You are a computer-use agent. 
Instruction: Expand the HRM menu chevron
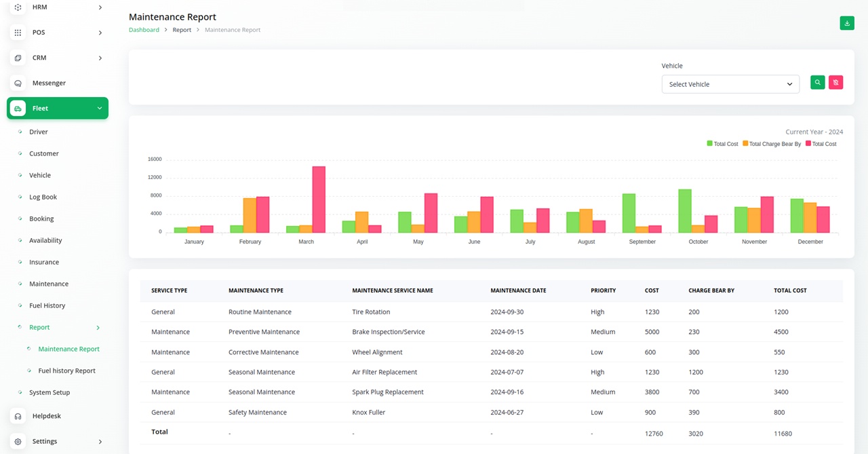point(100,7)
